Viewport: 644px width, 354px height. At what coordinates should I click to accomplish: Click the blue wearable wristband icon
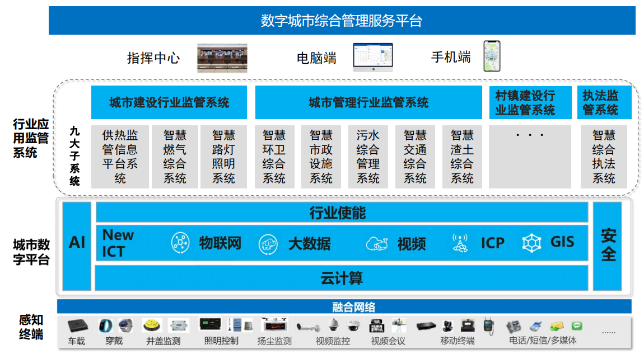point(105,325)
